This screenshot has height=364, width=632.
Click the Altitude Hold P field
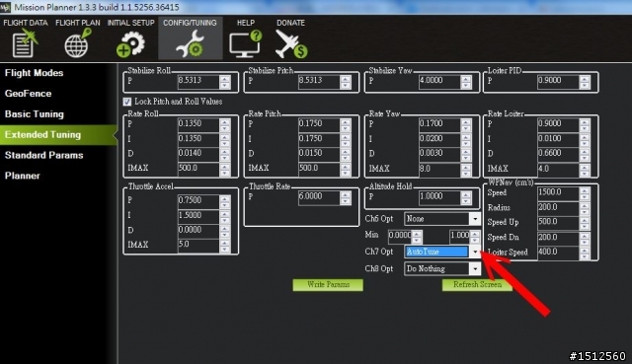tap(439, 197)
